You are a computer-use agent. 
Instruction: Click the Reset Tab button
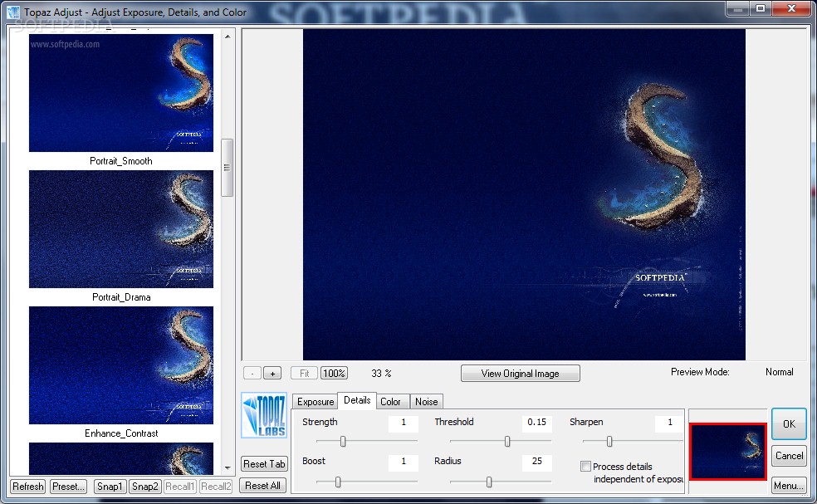pyautogui.click(x=264, y=463)
